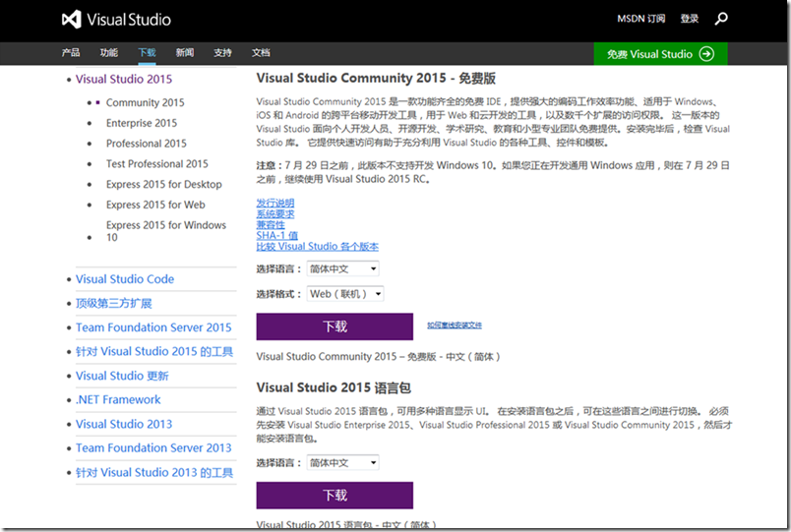Open the .NET Framework sidebar link

pos(118,400)
